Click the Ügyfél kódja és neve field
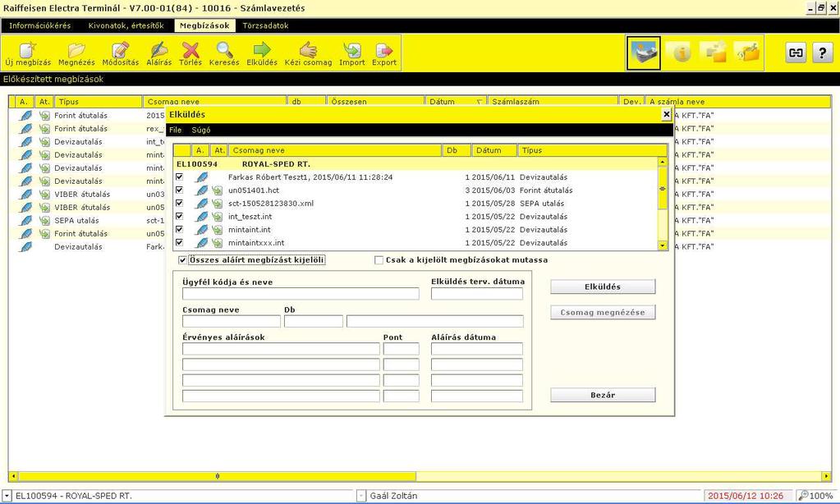Viewport: 840px width, 504px height. tap(301, 294)
